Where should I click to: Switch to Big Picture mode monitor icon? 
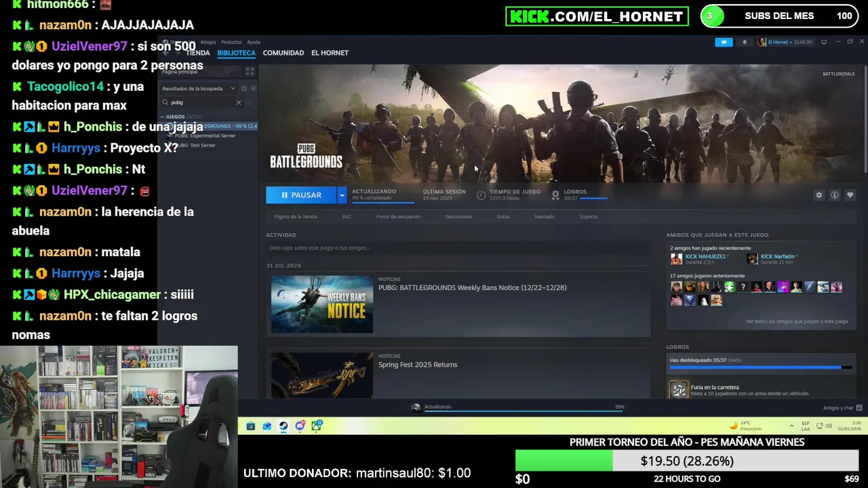click(x=824, y=42)
